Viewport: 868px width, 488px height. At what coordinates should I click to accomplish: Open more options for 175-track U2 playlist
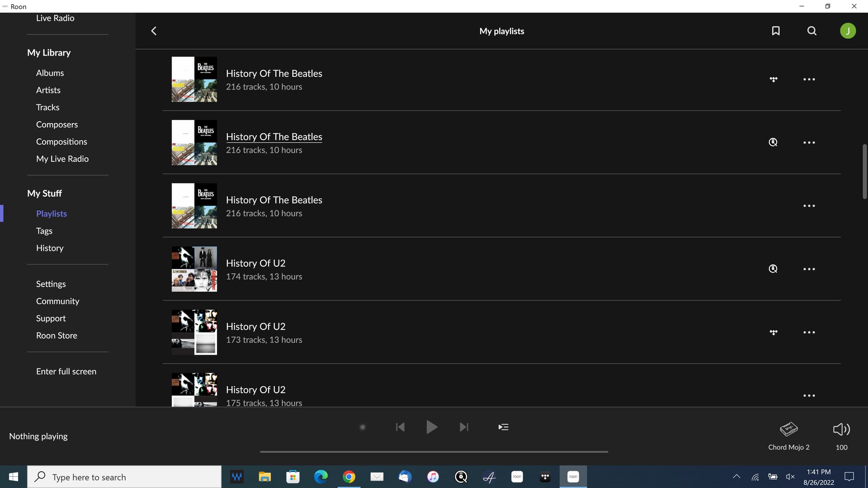tap(809, 395)
